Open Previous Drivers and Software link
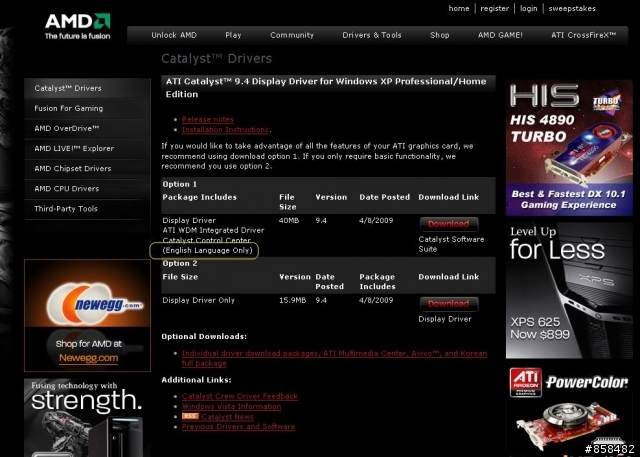 click(238, 426)
